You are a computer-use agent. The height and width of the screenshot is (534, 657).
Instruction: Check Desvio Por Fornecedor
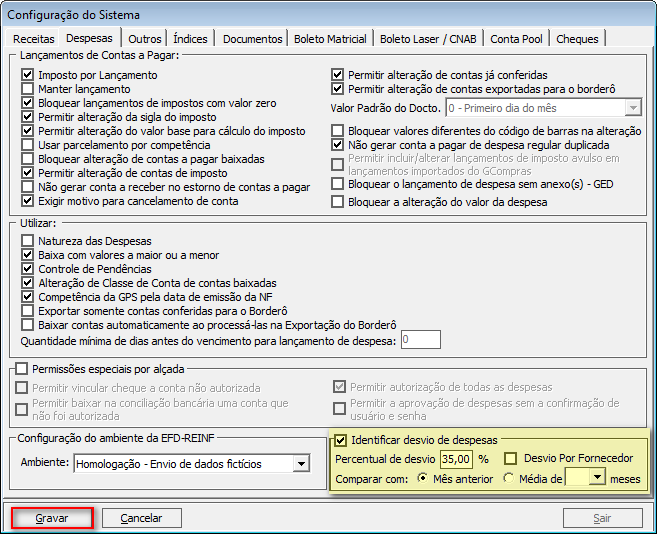(510, 459)
